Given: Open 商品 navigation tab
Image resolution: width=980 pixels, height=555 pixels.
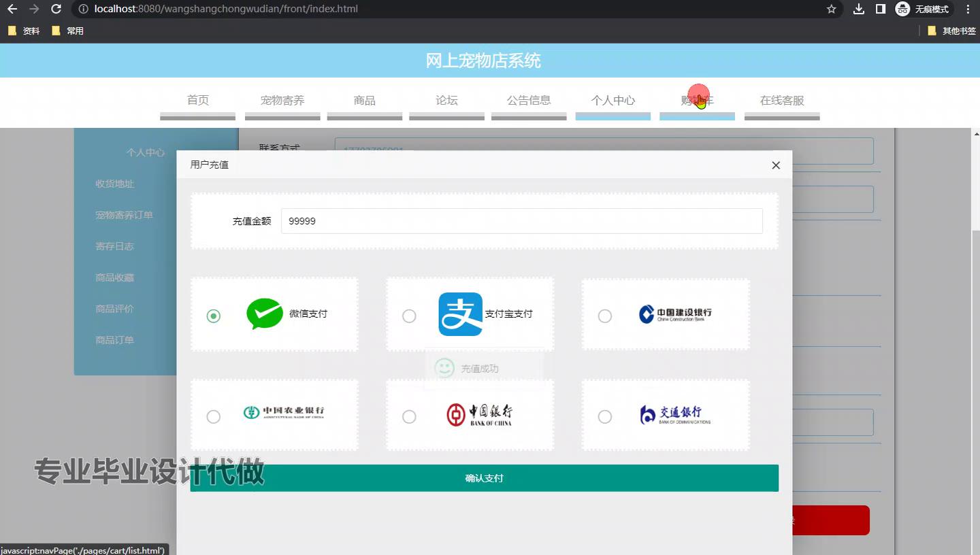Looking at the screenshot, I should (x=365, y=101).
